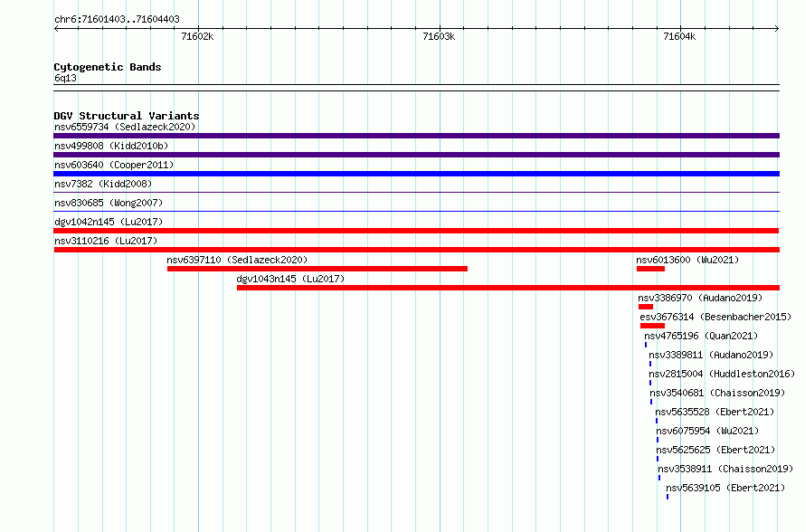This screenshot has width=805, height=532.
Task: Click the DGV Structural Variants track title
Action: coord(127,116)
